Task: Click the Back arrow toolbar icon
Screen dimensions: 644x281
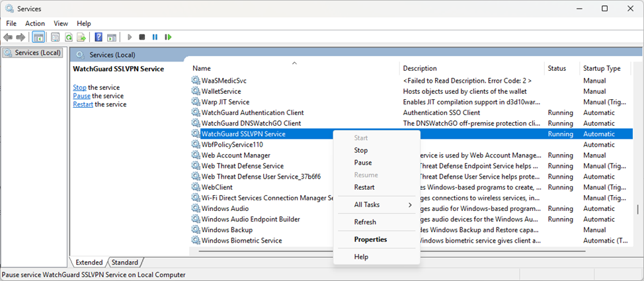Action: pos(8,37)
